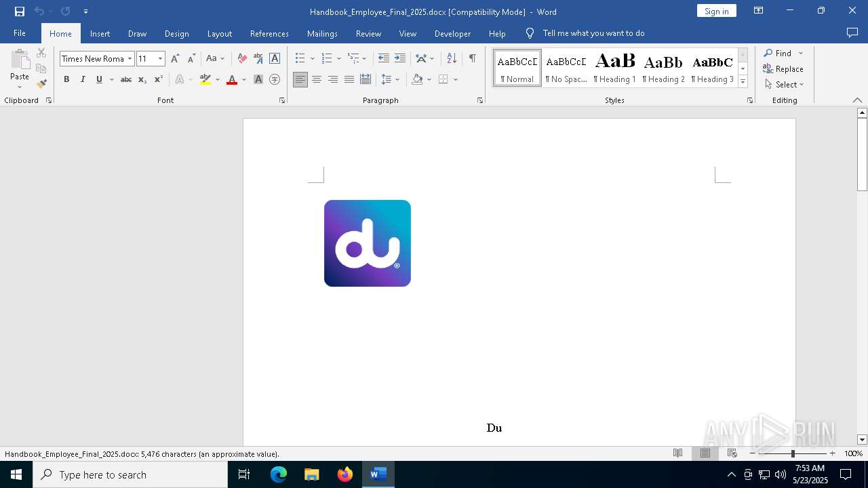Toggle Underline formatting
Screen dimensions: 868x488
99,79
